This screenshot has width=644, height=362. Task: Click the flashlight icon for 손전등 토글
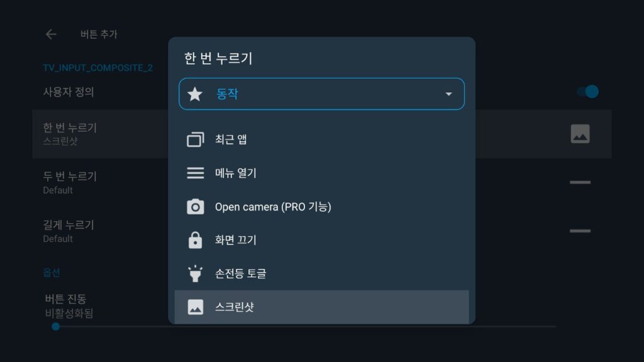click(x=195, y=273)
